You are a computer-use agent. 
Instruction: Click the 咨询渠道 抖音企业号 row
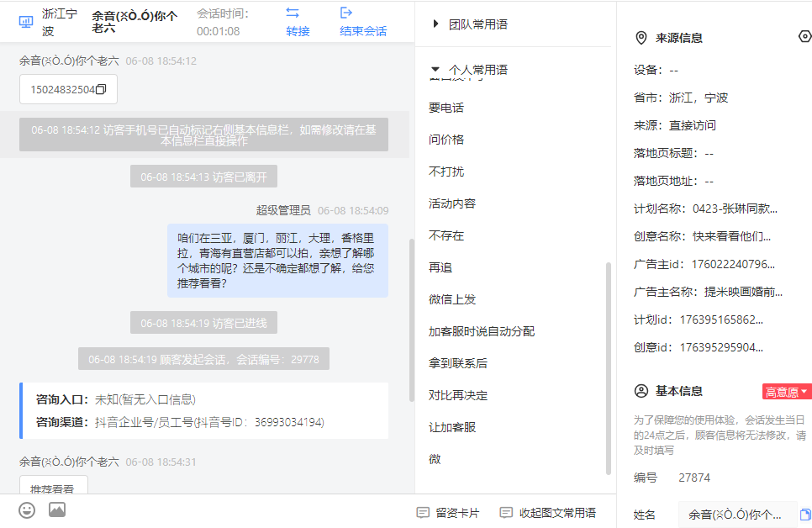180,422
